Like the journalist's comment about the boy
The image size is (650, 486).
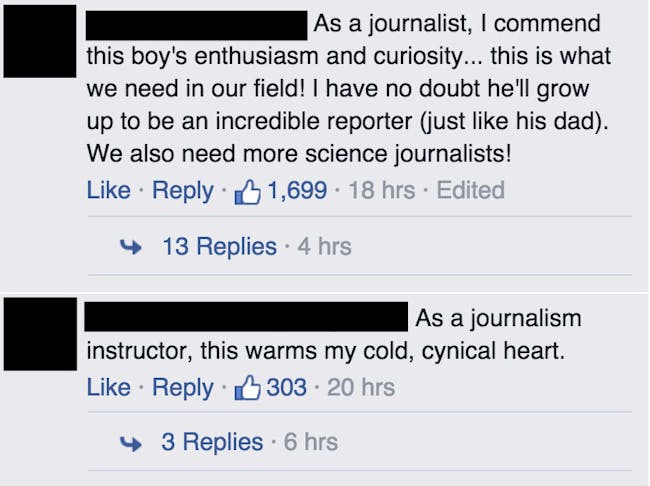point(108,190)
